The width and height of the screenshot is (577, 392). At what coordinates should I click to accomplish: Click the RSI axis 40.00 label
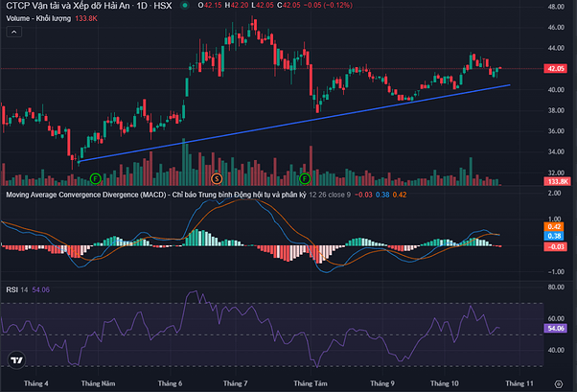(556, 350)
